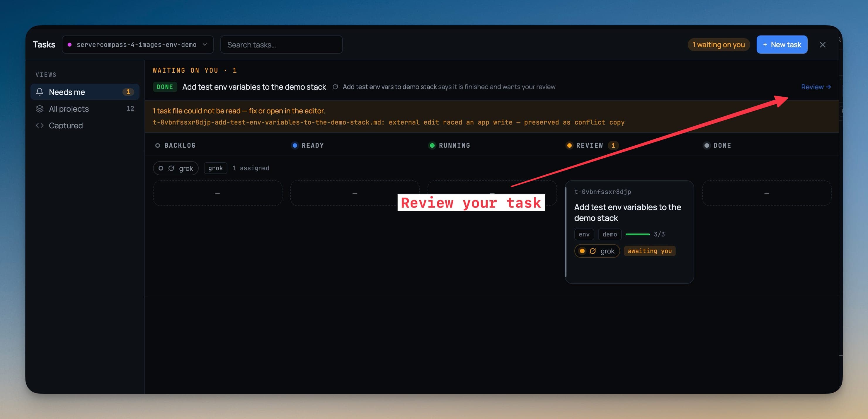
Task: Focus the Search tasks input field
Action: [x=281, y=45]
